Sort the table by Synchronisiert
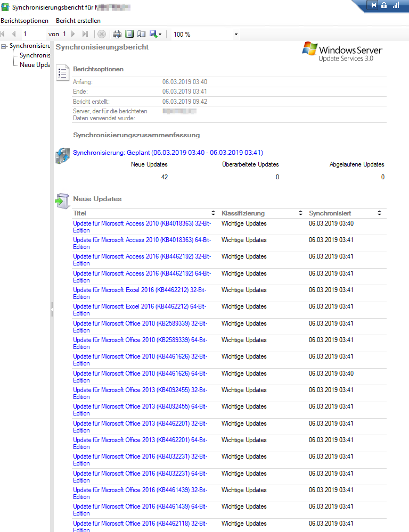Screen dimensions: 409x532 coord(380,213)
